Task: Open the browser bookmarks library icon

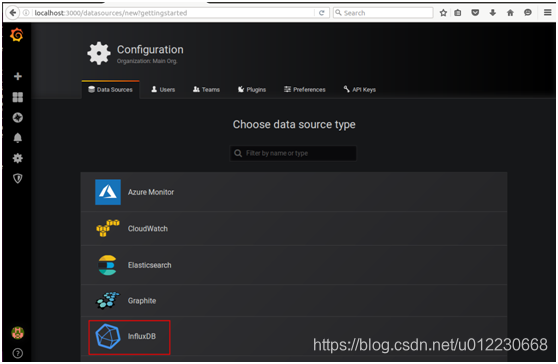Action: click(458, 13)
